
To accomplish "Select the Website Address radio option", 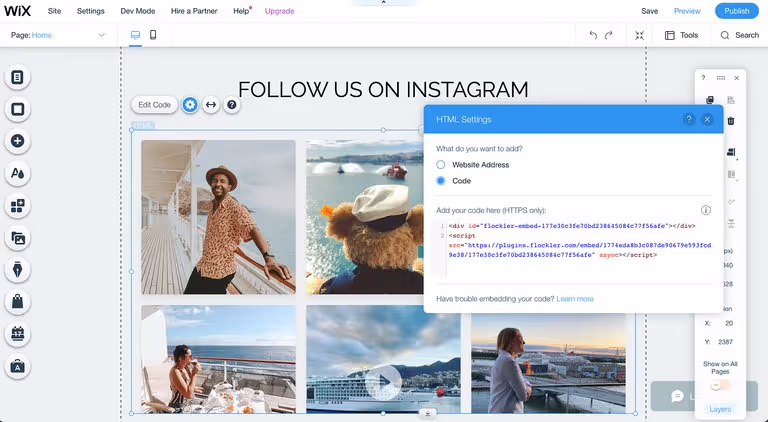I will click(441, 164).
